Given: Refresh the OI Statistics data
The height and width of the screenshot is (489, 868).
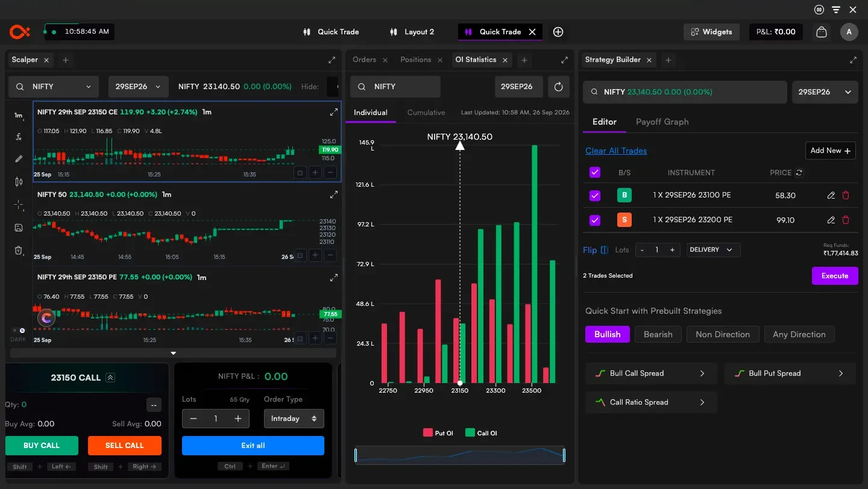Looking at the screenshot, I should coord(558,87).
